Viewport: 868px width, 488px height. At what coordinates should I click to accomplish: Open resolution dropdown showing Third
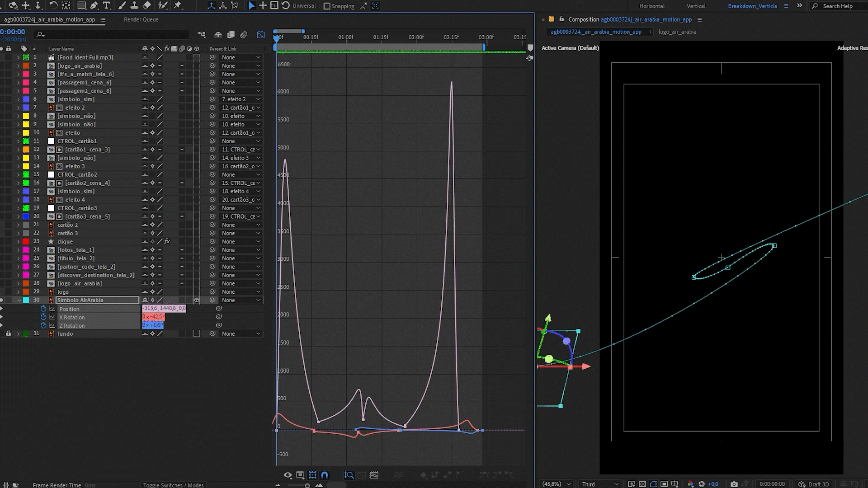600,484
